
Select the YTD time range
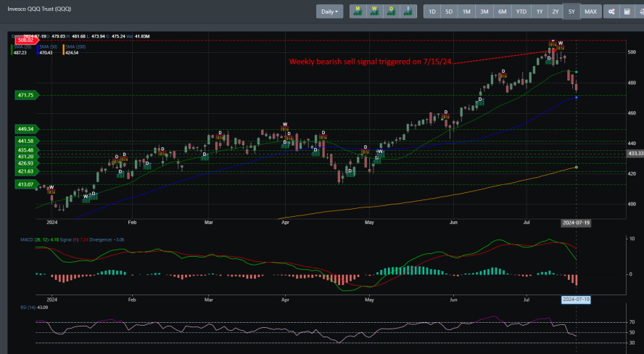[521, 12]
